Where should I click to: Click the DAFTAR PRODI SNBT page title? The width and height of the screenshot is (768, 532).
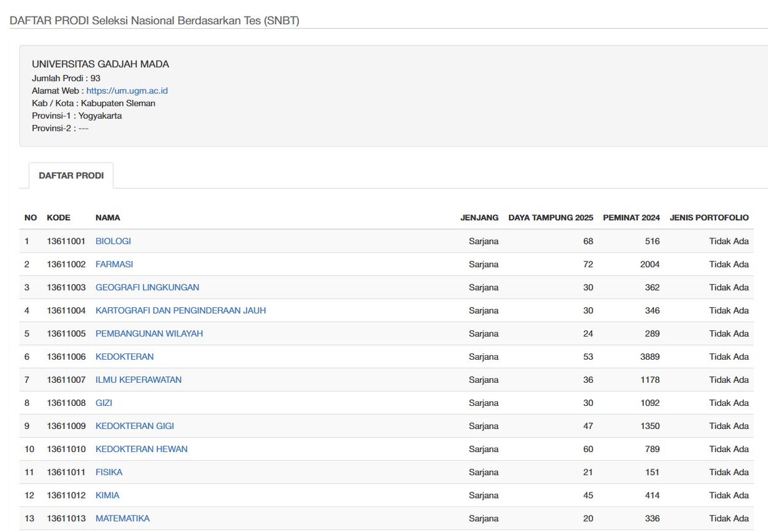[x=154, y=20]
